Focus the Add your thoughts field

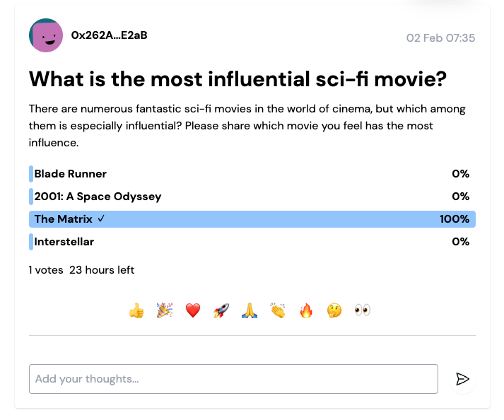[233, 379]
